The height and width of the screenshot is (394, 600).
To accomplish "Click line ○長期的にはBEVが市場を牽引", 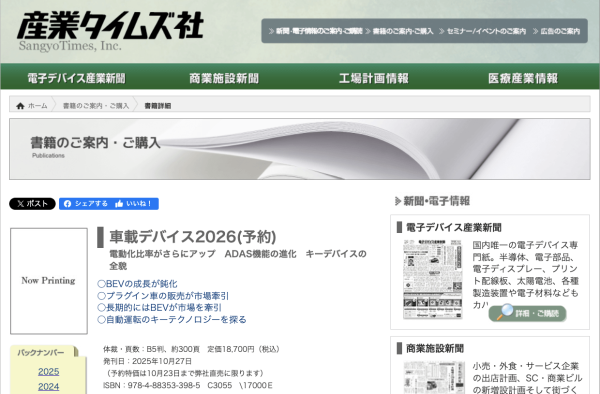I will [x=159, y=307].
